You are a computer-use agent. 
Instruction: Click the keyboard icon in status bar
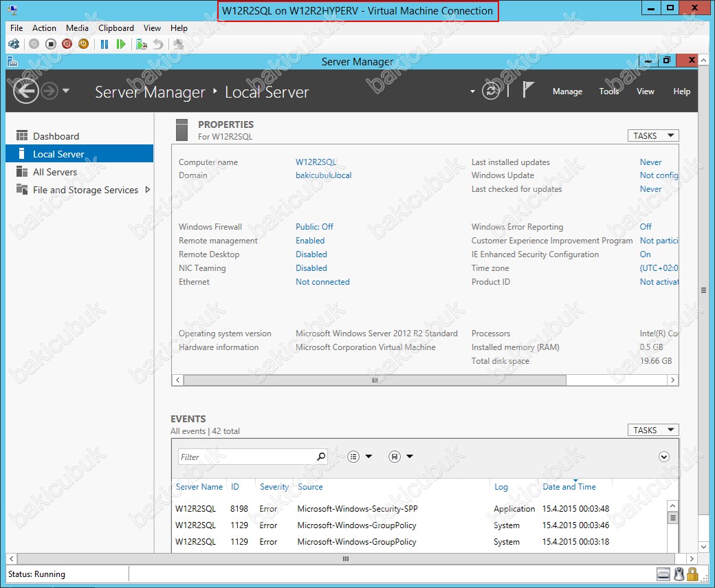coord(663,574)
